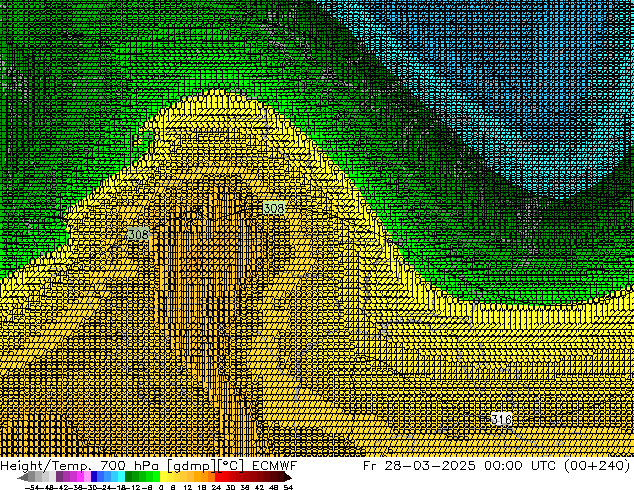The image size is (634, 490).
Task: Click the 308 contour label with gray-green background
Action: (138, 234)
